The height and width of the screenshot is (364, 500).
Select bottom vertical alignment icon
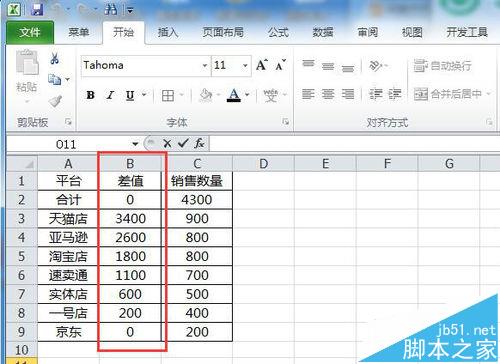(348, 68)
